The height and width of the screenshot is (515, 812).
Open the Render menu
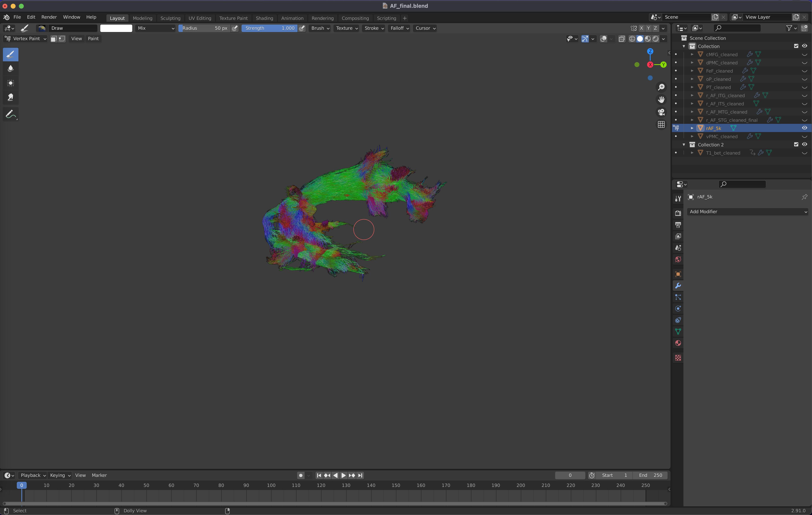coord(49,17)
